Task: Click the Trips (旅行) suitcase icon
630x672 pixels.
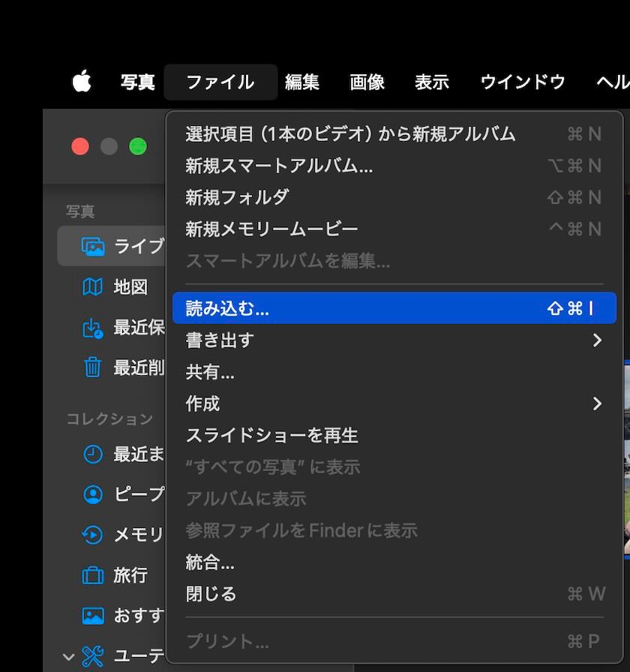Action: point(92,574)
